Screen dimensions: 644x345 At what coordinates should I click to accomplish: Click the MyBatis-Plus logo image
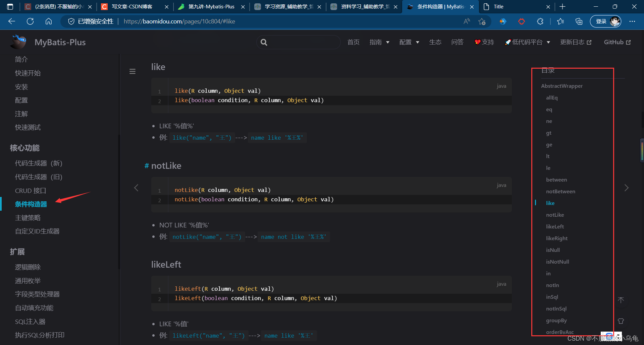(18, 42)
